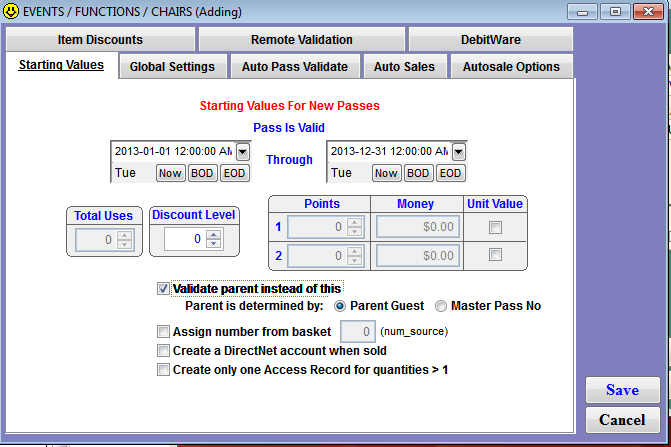The image size is (671, 447).
Task: Open the Autosale Options tab
Action: [x=511, y=67]
